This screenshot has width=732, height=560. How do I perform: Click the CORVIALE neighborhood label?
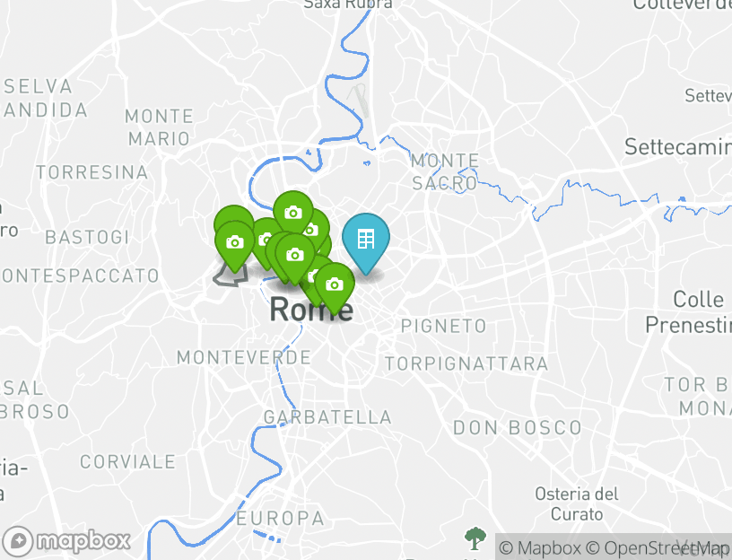[x=128, y=462]
